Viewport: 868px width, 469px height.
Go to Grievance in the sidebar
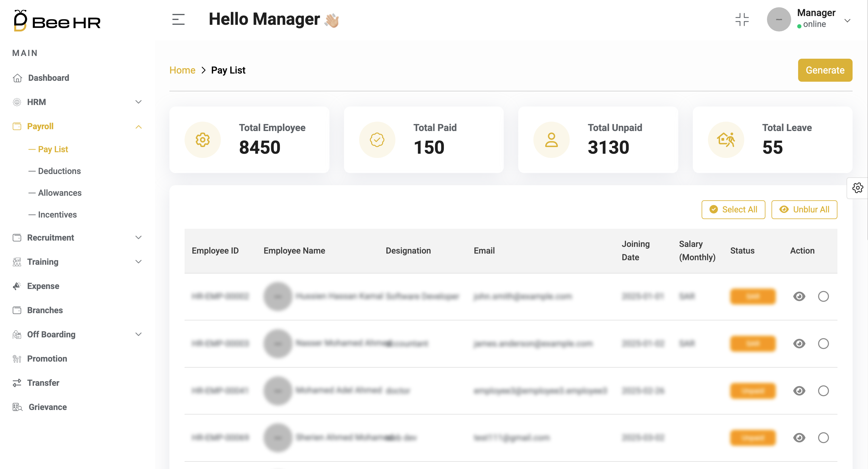(x=47, y=407)
